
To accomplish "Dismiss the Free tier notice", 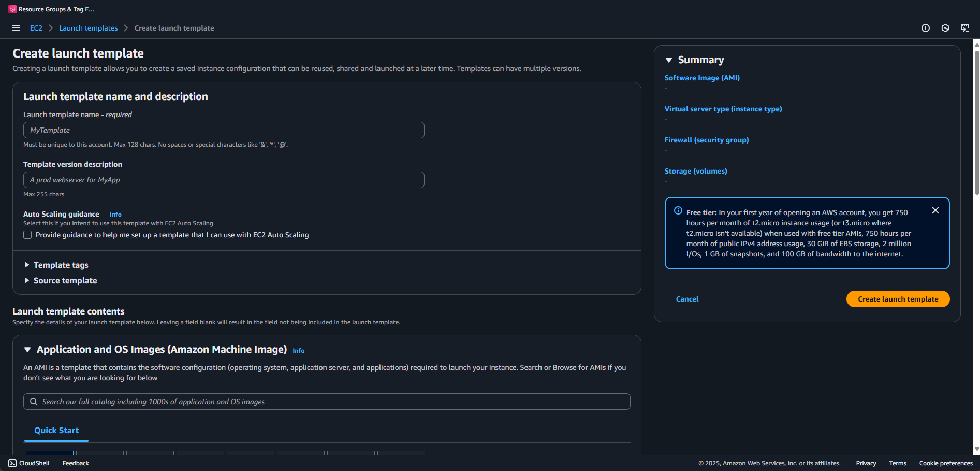I will coord(935,210).
